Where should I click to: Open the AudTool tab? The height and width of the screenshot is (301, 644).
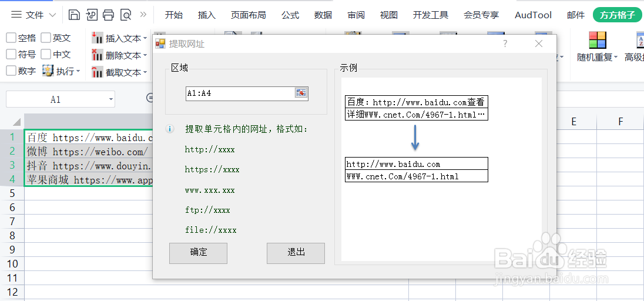[533, 15]
